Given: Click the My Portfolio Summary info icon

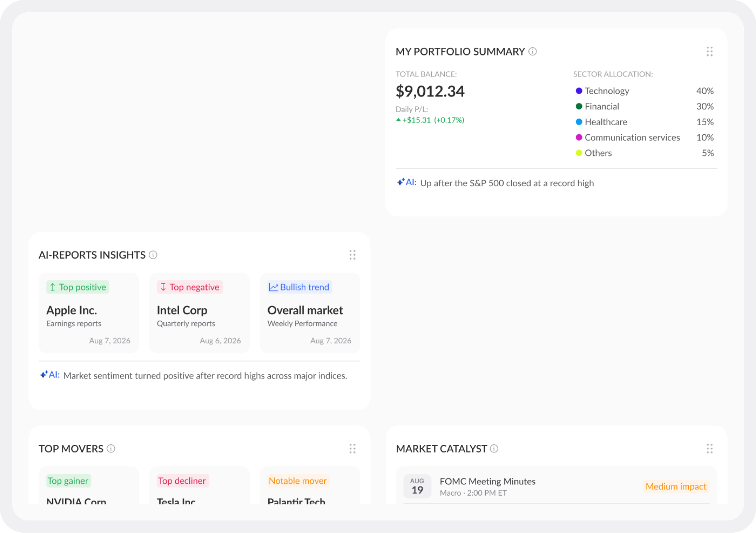Looking at the screenshot, I should click(532, 51).
